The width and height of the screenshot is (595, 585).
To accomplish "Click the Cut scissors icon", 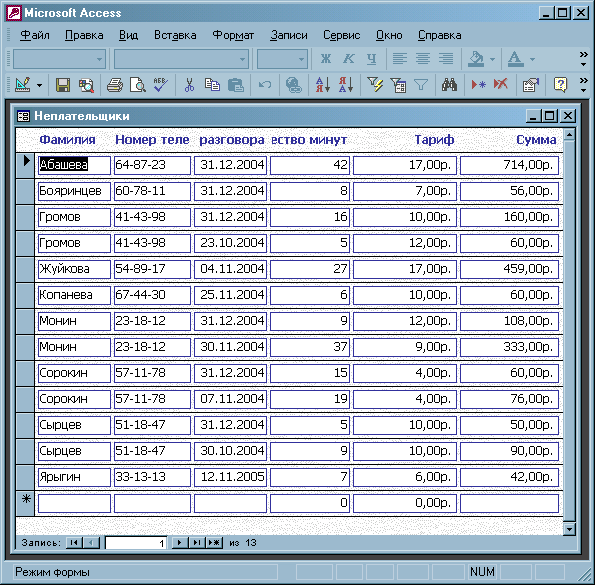I will [x=189, y=85].
